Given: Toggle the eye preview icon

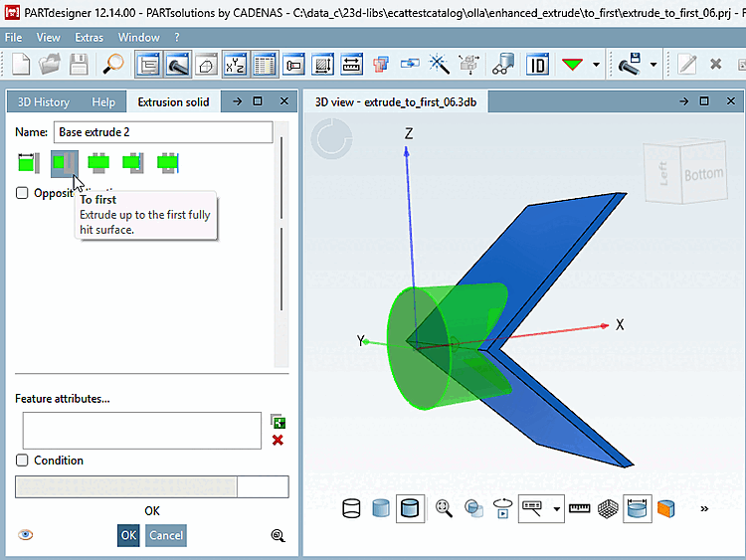Looking at the screenshot, I should [x=26, y=535].
